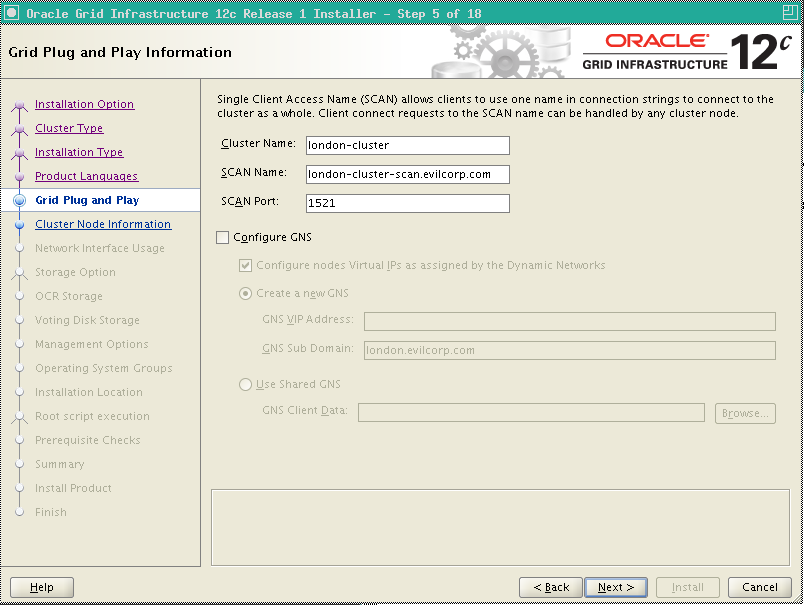Viewport: 804px width, 605px height.
Task: Click the Summary step
Action: [59, 465]
